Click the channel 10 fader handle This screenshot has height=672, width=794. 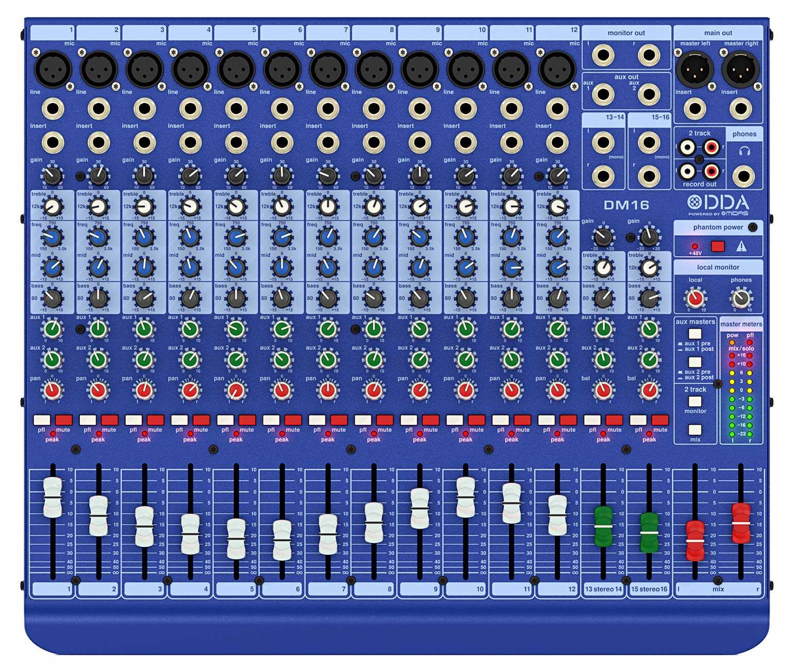click(466, 497)
